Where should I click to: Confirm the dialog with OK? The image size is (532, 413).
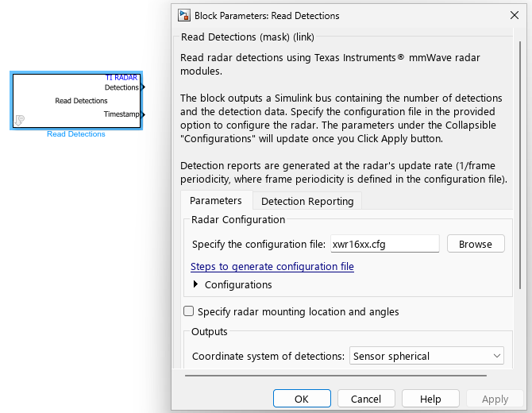click(302, 399)
